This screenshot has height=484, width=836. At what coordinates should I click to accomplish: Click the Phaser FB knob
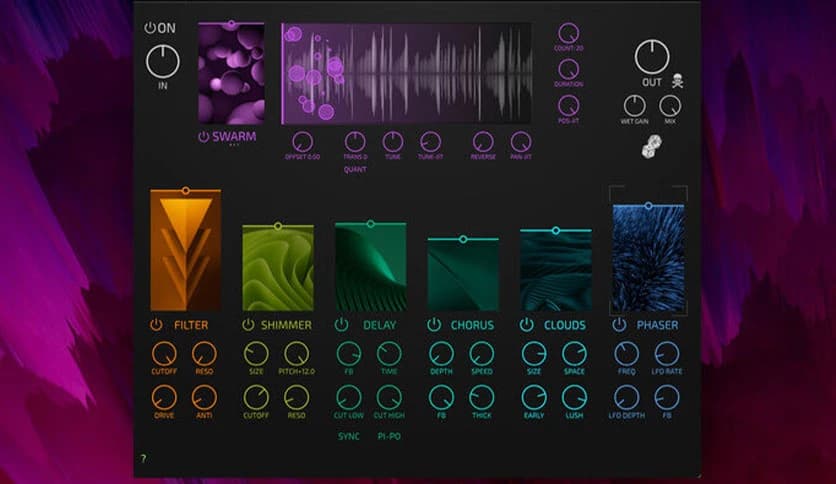666,398
